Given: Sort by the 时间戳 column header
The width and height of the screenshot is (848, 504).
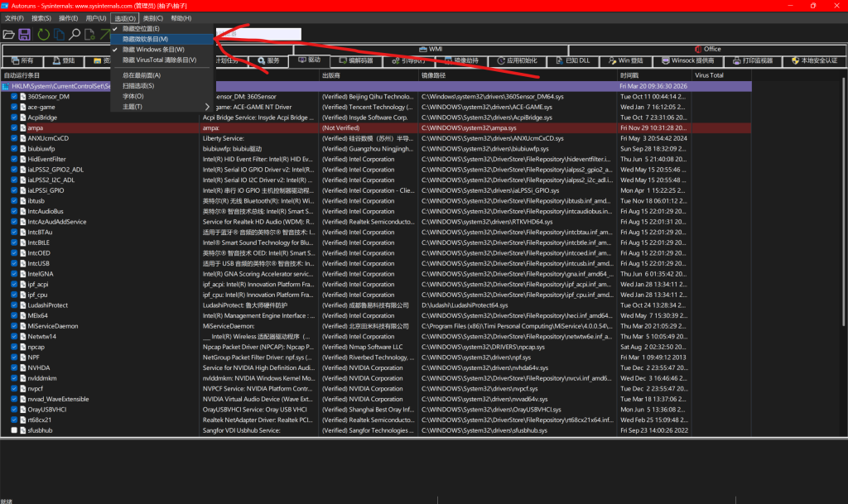Looking at the screenshot, I should coord(654,75).
